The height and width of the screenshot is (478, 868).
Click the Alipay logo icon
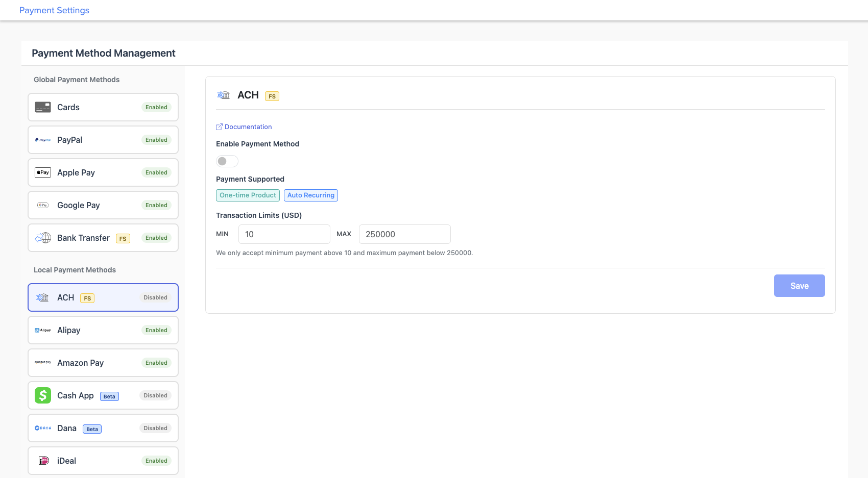click(x=43, y=330)
